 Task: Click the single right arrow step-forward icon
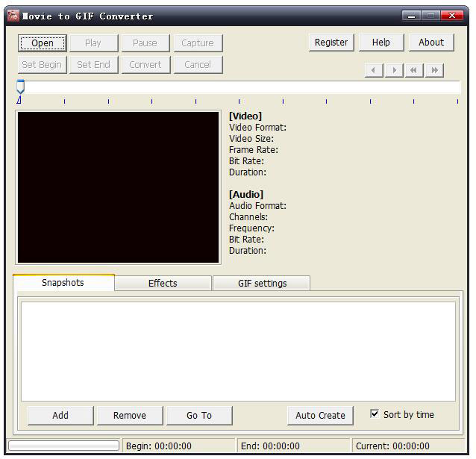point(394,70)
